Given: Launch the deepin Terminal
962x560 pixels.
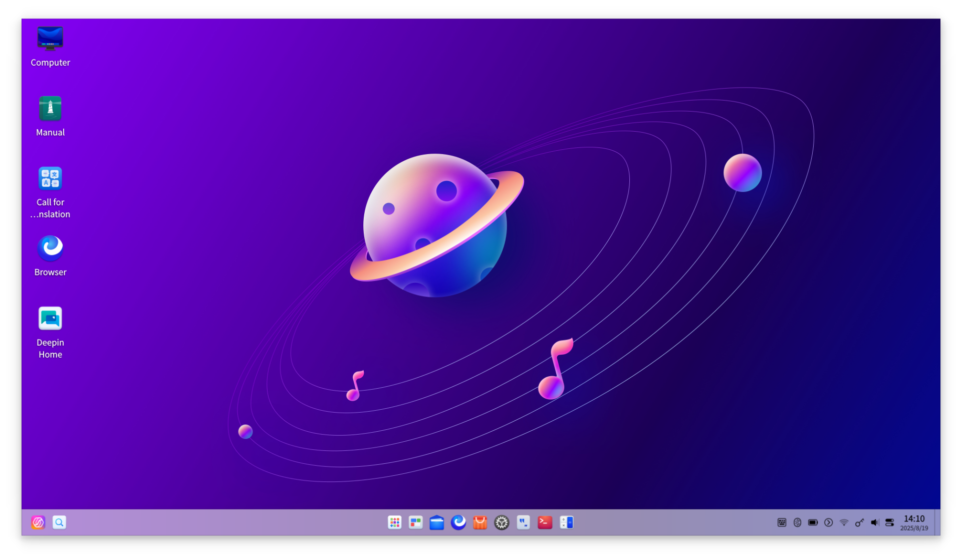Looking at the screenshot, I should (545, 522).
